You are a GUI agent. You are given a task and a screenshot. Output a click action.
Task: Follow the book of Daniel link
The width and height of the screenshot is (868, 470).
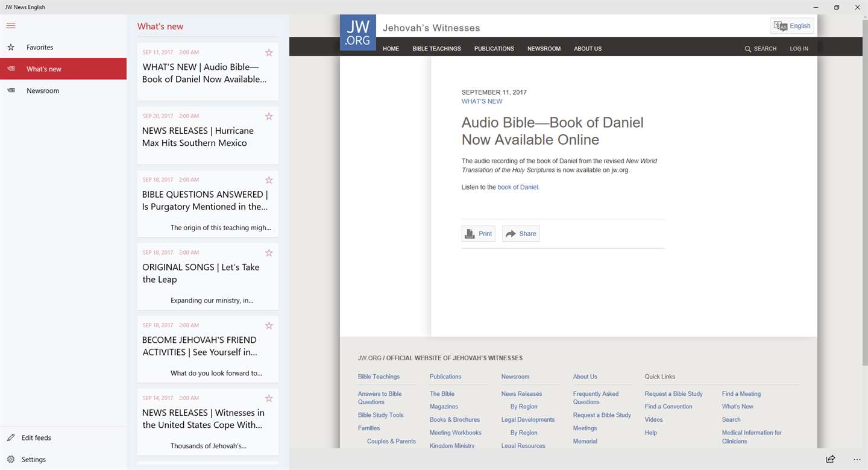pyautogui.click(x=518, y=187)
